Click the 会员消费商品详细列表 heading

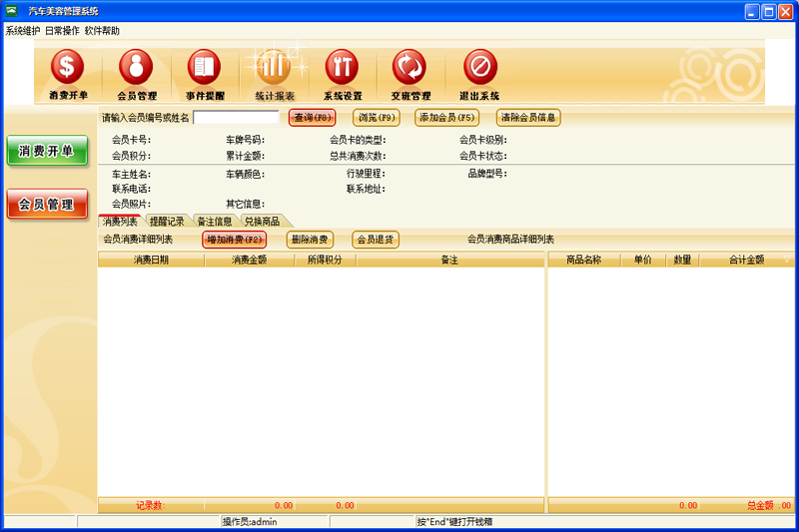(x=510, y=240)
